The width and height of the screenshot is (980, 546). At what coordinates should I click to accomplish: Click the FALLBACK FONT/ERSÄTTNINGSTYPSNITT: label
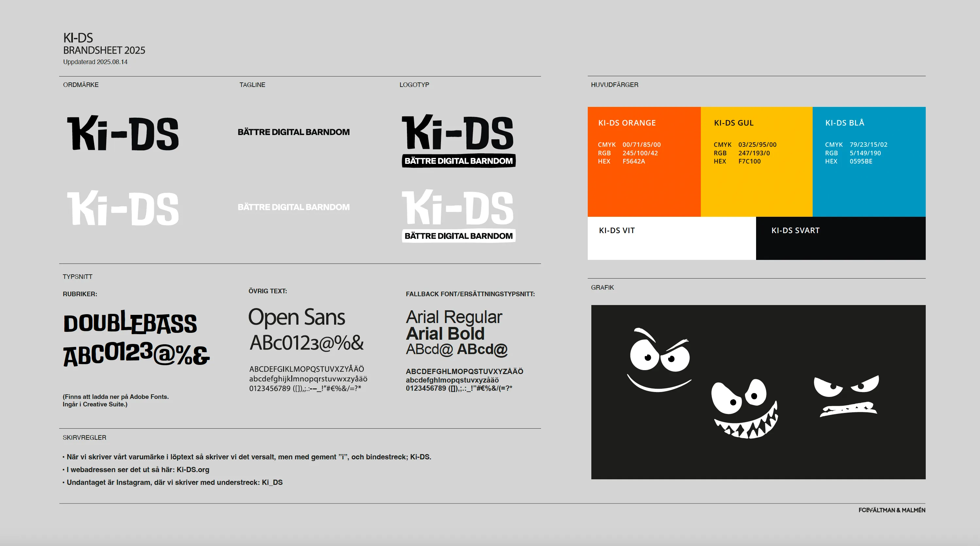click(470, 294)
